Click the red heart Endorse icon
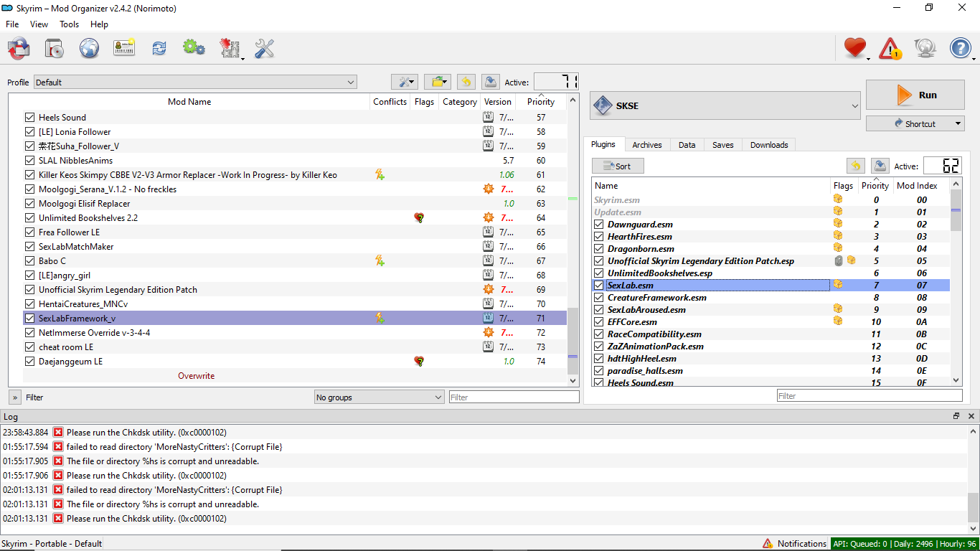The image size is (980, 551). coord(854,48)
